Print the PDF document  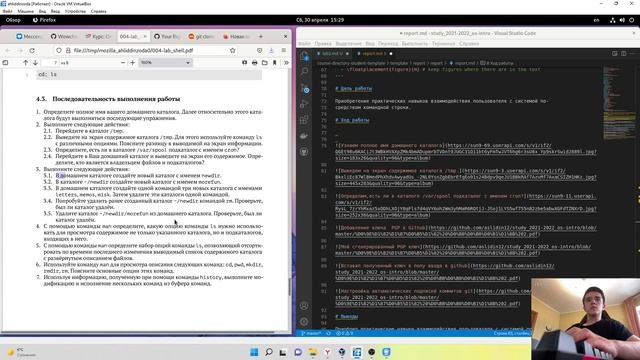255,63
